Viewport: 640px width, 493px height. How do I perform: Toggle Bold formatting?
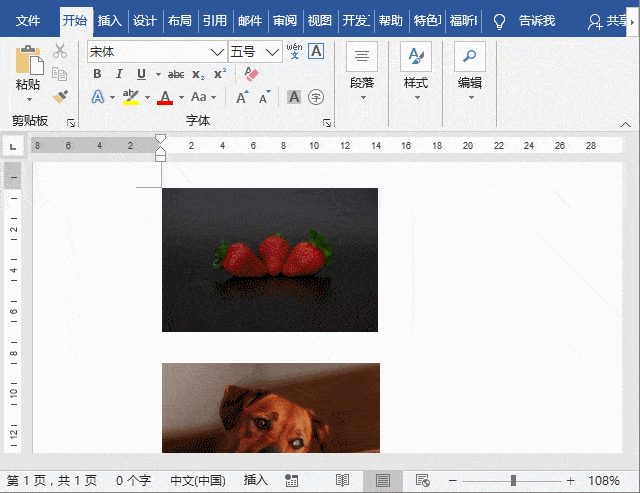97,74
